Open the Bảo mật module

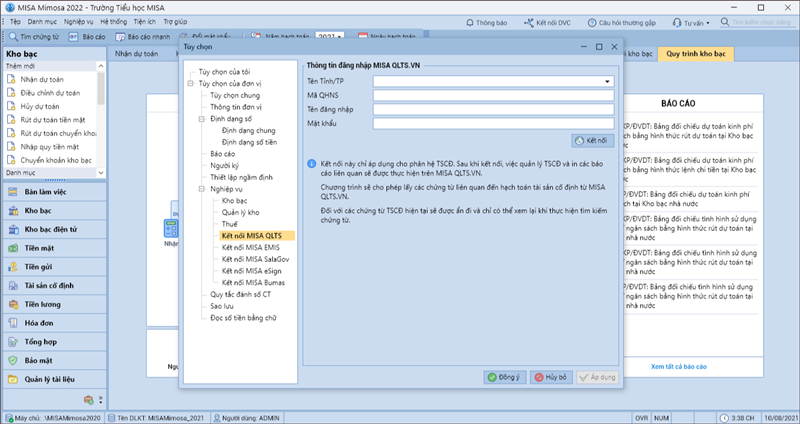point(55,361)
